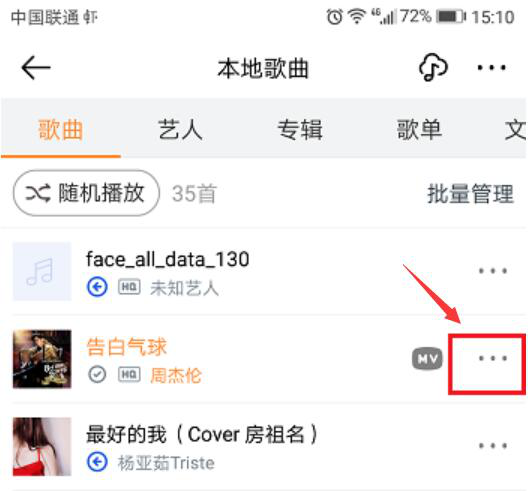Select the 歌曲 tab

[x=61, y=129]
